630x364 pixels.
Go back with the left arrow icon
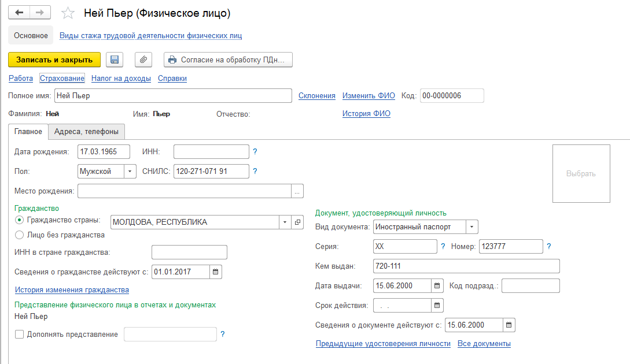19,12
